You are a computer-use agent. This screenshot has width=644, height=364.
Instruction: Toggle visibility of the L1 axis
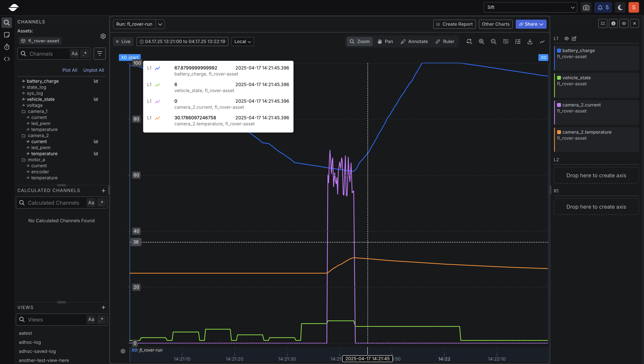click(x=566, y=39)
